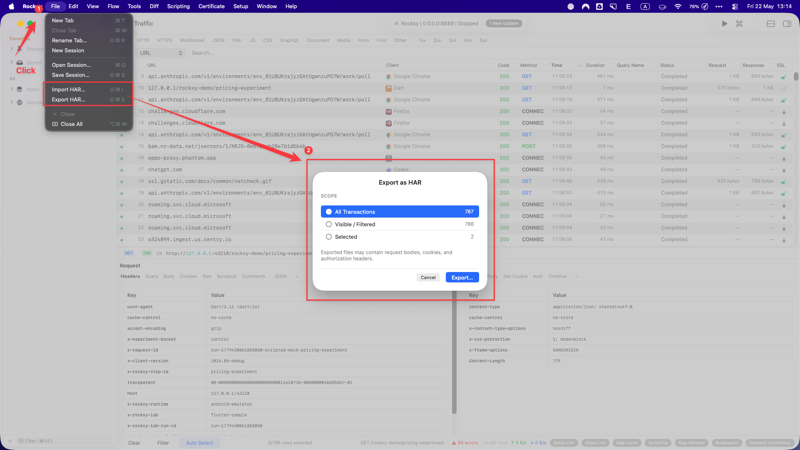Viewport: 800px width, 450px height.
Task: Choose Export HAR... from the File menu
Action: [x=89, y=99]
